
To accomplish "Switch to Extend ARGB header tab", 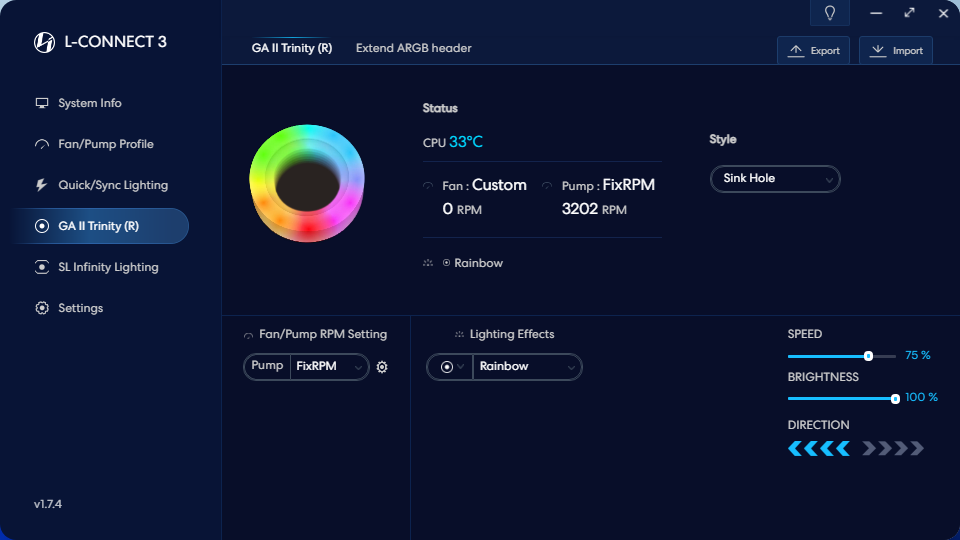I will click(x=413, y=48).
